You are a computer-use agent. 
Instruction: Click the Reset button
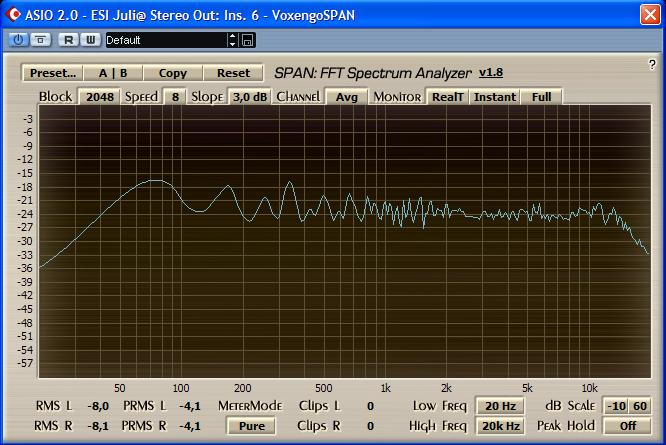pyautogui.click(x=233, y=73)
